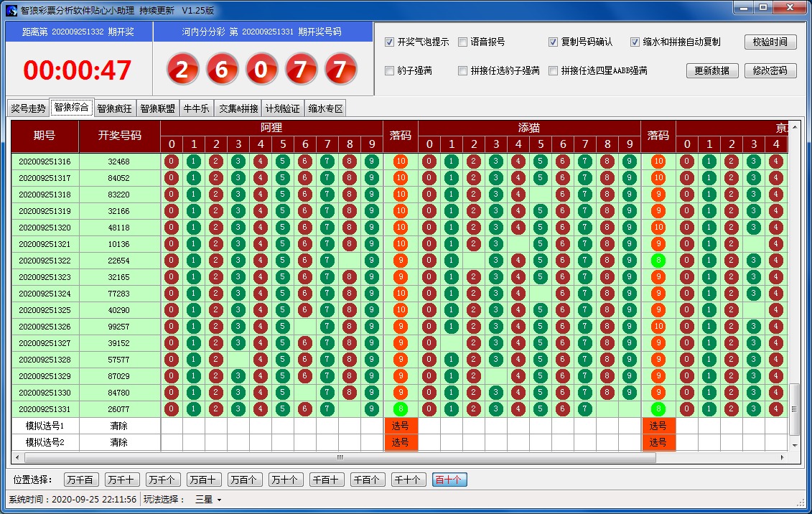The width and height of the screenshot is (812, 514).
Task: Click the vertical scrollbar down arrow
Action: click(794, 445)
